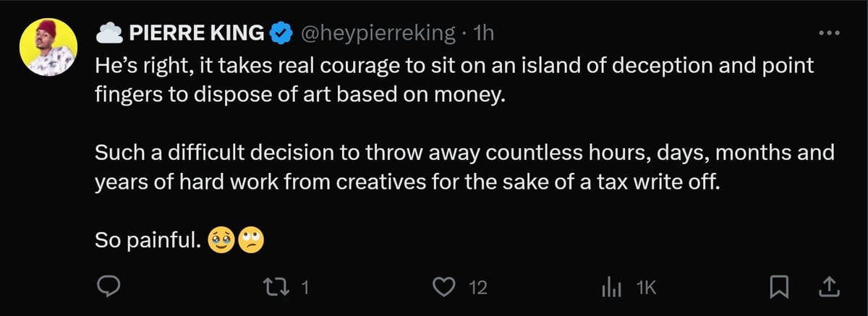The height and width of the screenshot is (316, 868).
Task: Share the post via the upload arrow icon
Action: pyautogui.click(x=827, y=288)
